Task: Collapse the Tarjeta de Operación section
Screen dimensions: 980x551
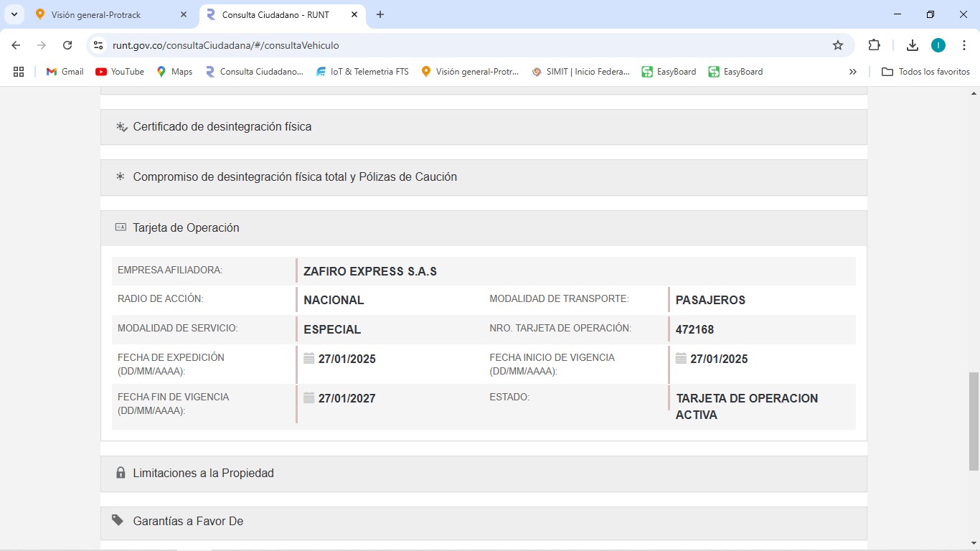Action: [x=186, y=228]
